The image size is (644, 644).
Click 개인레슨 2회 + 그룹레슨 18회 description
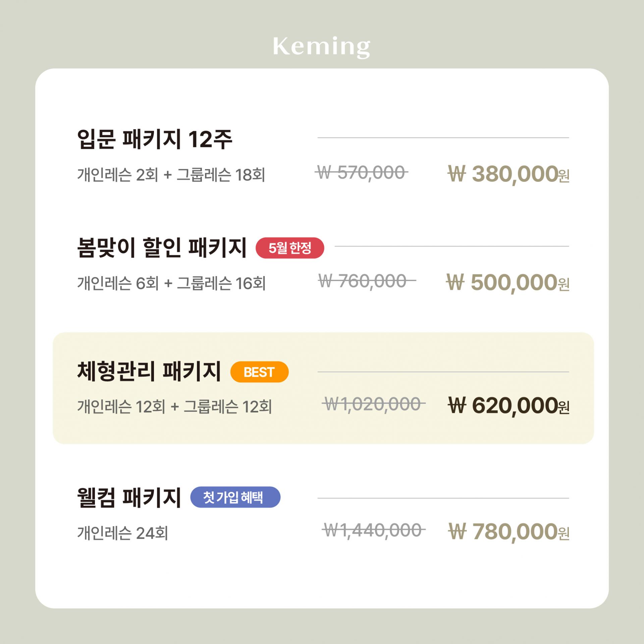coord(171,175)
